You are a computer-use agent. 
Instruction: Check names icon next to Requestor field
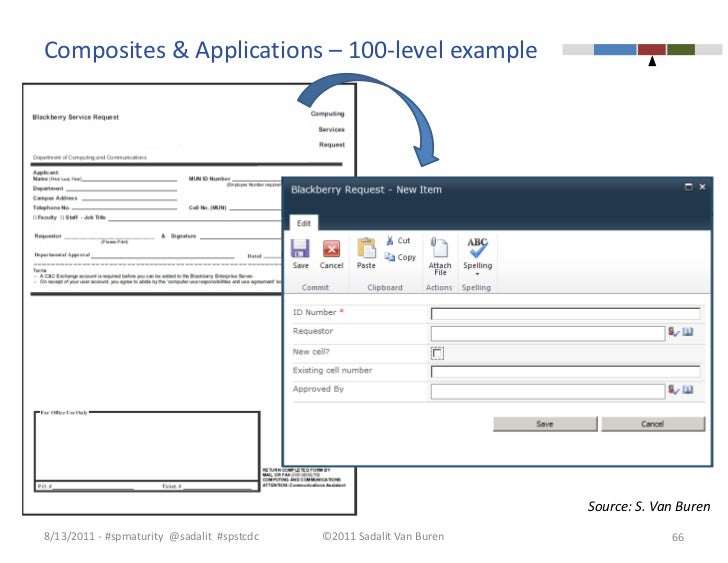(x=674, y=332)
